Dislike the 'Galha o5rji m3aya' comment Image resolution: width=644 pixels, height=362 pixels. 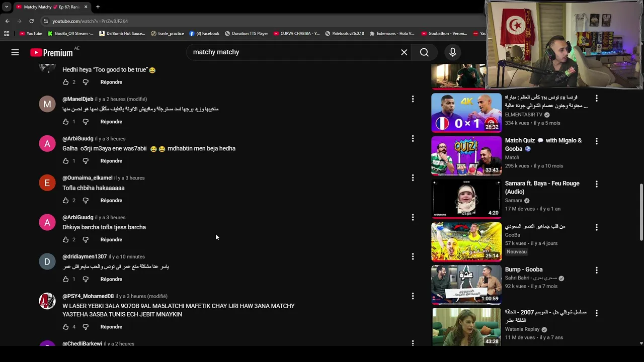pos(86,161)
